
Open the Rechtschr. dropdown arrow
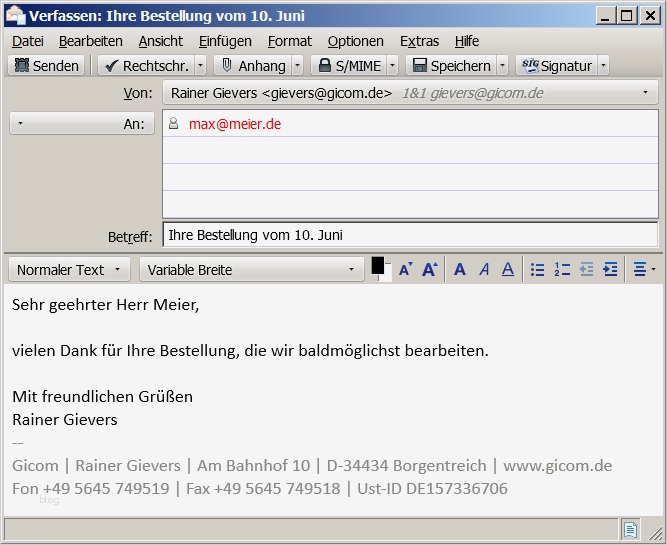tap(201, 66)
